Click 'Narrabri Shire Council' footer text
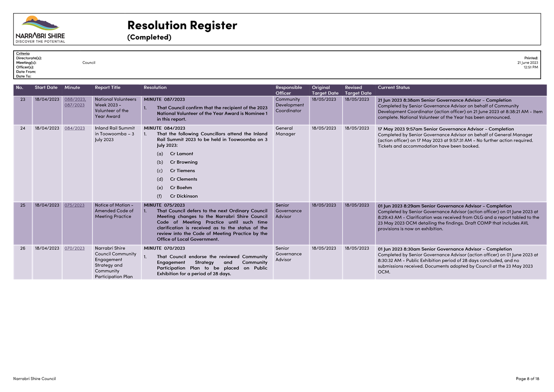This screenshot has width=554, height=392. coord(34,378)
